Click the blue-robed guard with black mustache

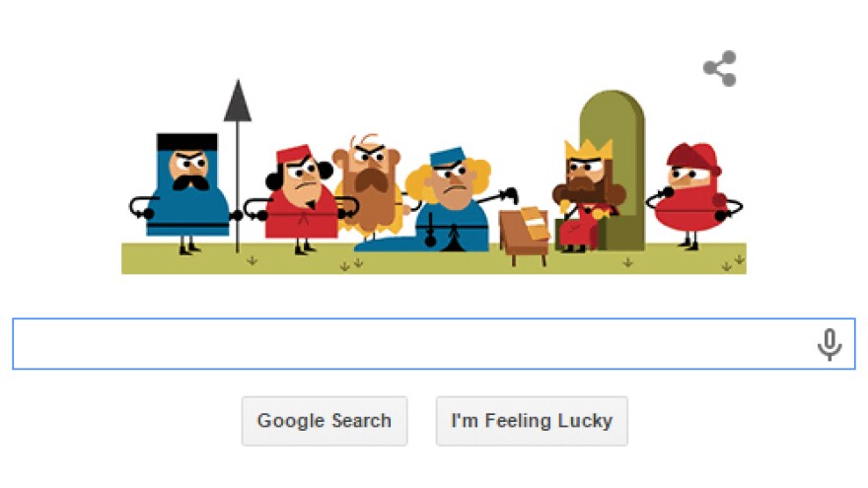[185, 193]
